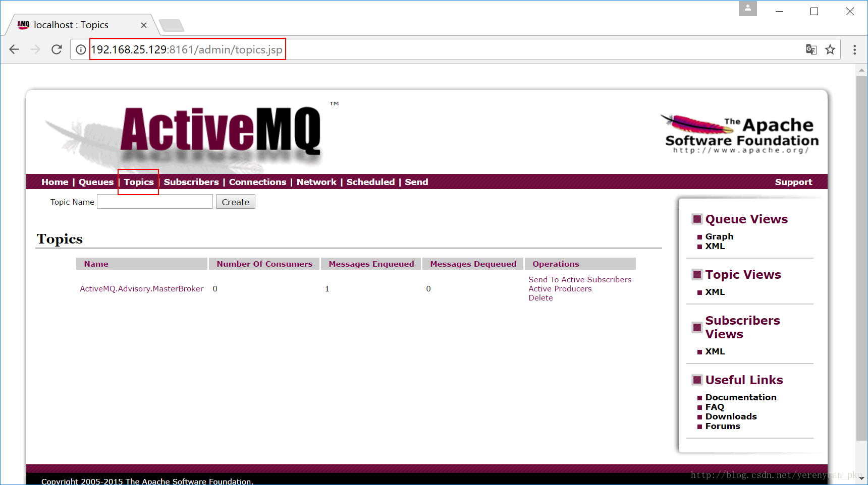Open the Documentation link
This screenshot has width=868, height=485.
pyautogui.click(x=741, y=397)
